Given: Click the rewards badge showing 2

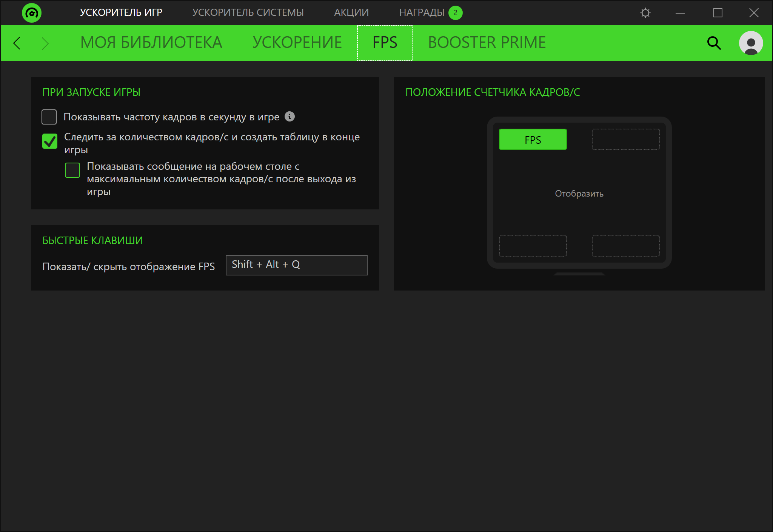Looking at the screenshot, I should [455, 13].
